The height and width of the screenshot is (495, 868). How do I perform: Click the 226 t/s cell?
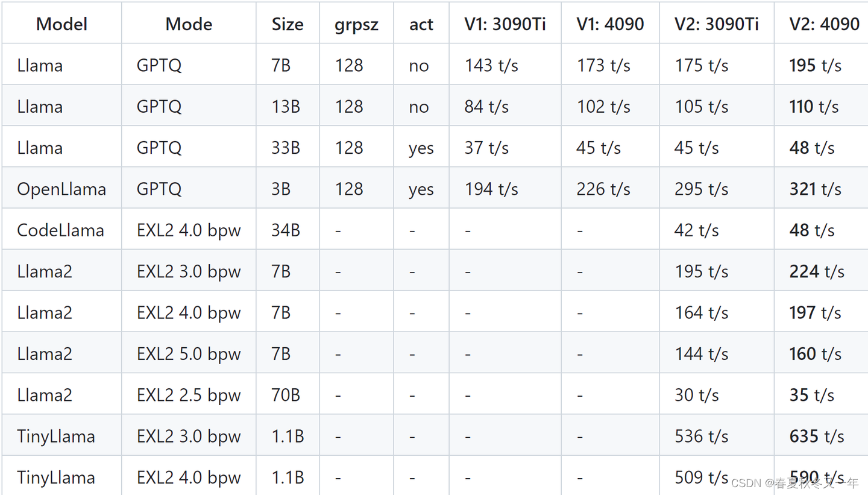610,189
